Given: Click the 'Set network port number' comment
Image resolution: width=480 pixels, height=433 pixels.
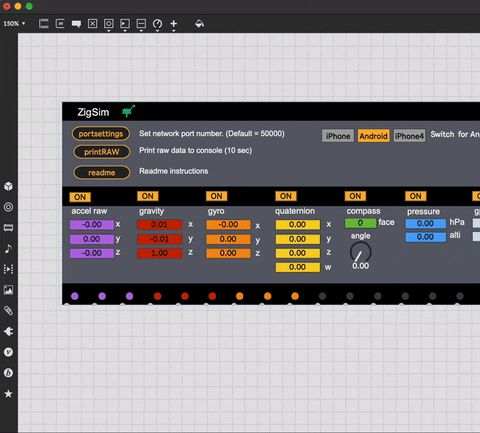Looking at the screenshot, I should (x=212, y=134).
